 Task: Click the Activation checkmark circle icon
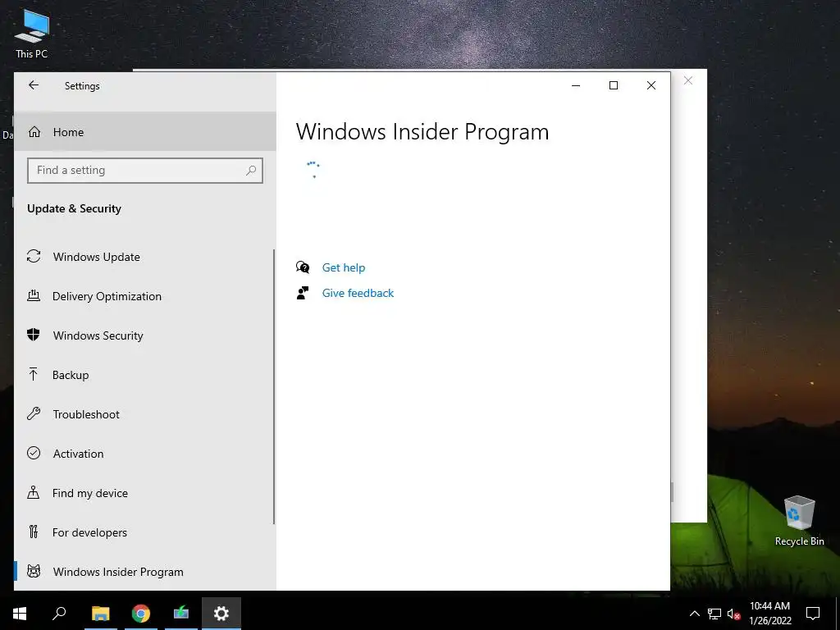[x=34, y=453]
